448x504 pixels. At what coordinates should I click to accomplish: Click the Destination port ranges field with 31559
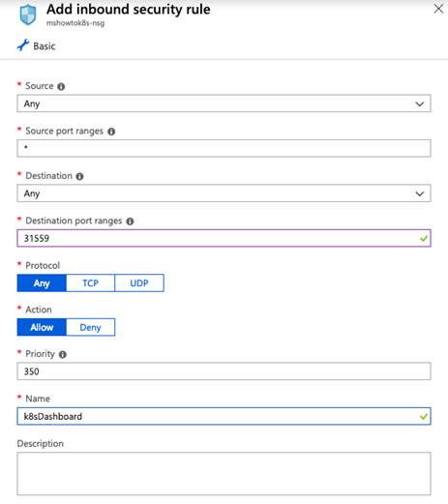(x=224, y=238)
